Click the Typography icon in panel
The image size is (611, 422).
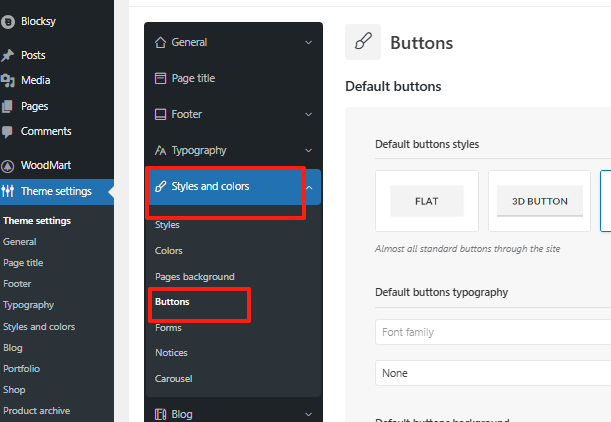159,150
